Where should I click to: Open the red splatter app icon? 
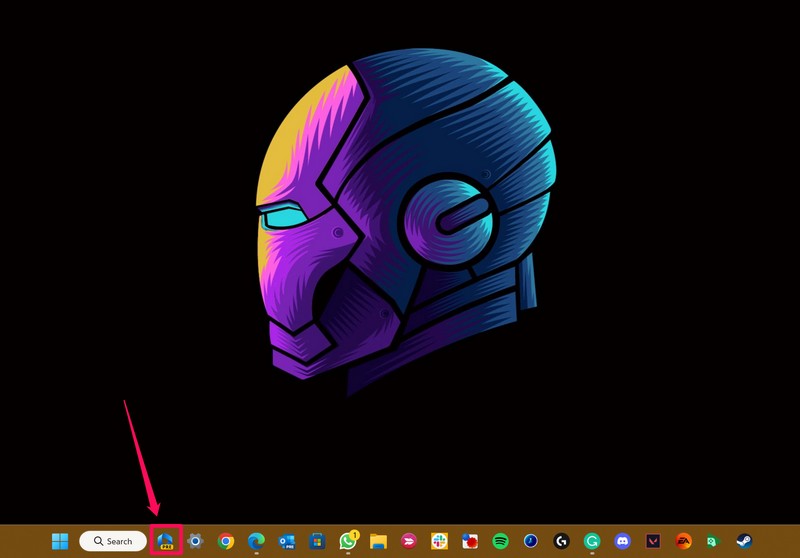tap(470, 541)
